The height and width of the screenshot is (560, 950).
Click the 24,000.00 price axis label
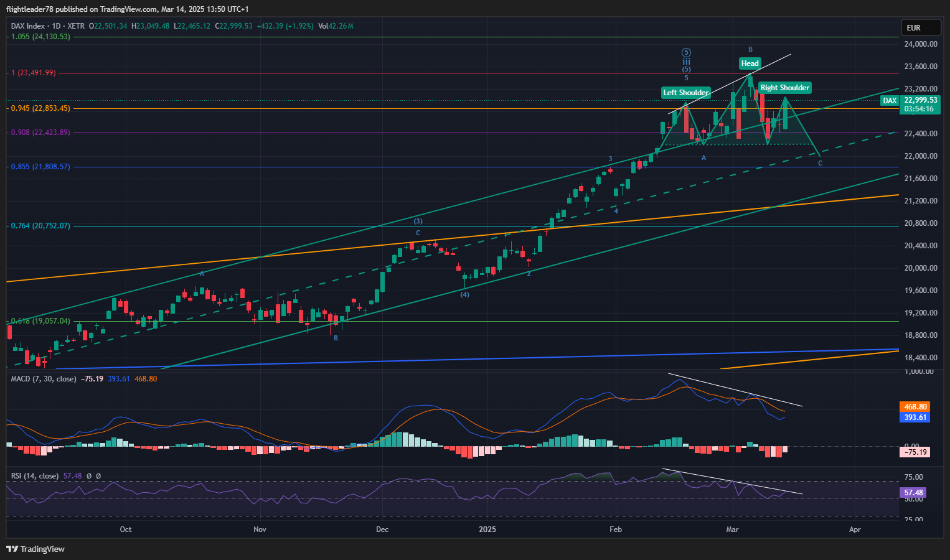tap(921, 44)
